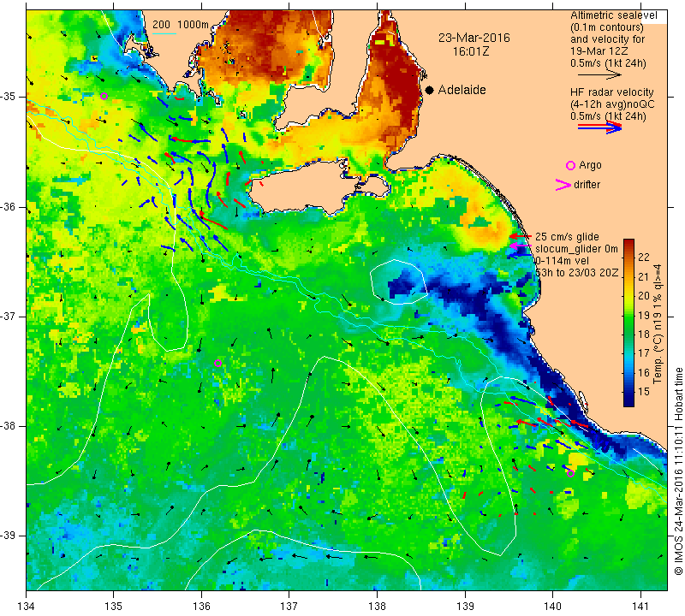
Task: Click the green 18 degree colorbar section
Action: (x=628, y=334)
